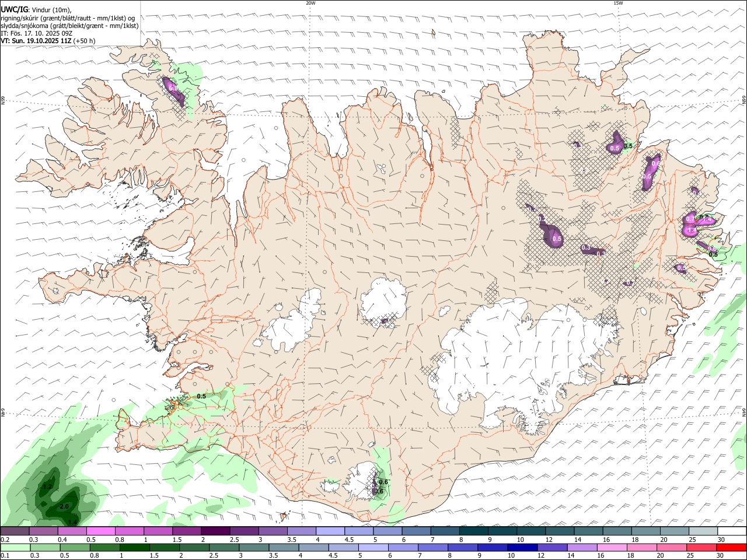Click purple-grey scale swatch labeled 12
This screenshot has height=560, width=747.
(x=560, y=531)
